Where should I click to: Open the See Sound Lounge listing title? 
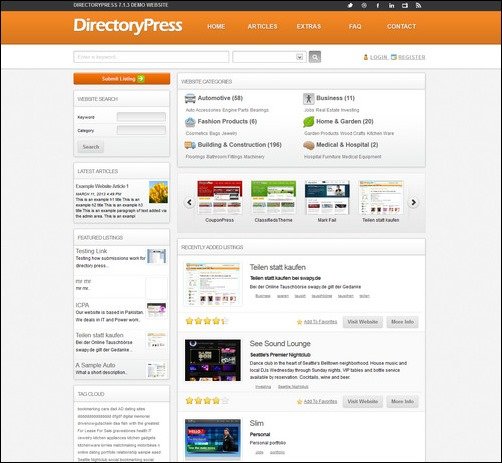[280, 344]
